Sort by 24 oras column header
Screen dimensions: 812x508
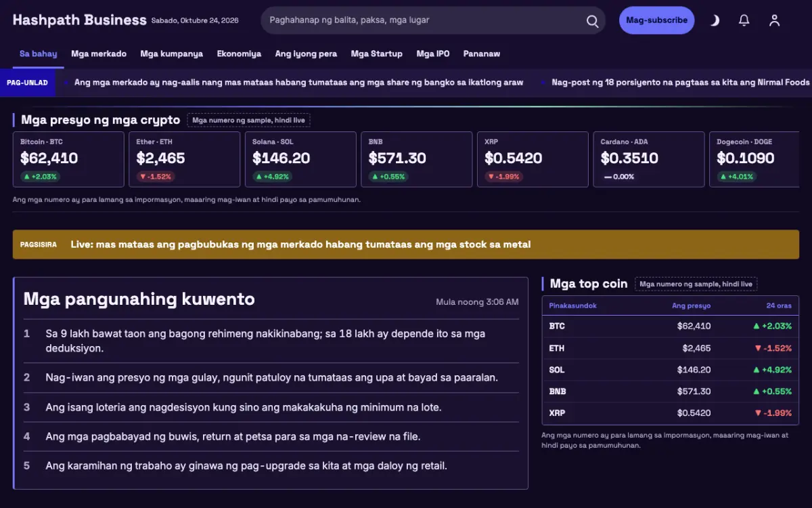pos(779,305)
